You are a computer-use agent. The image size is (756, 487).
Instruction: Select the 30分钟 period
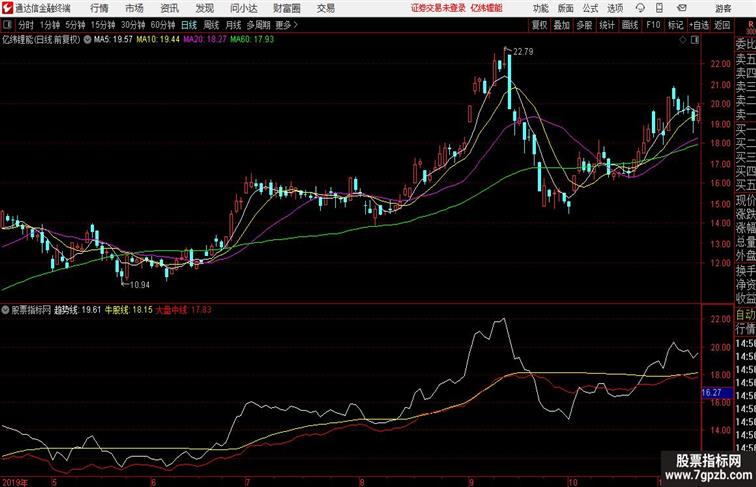[133, 25]
